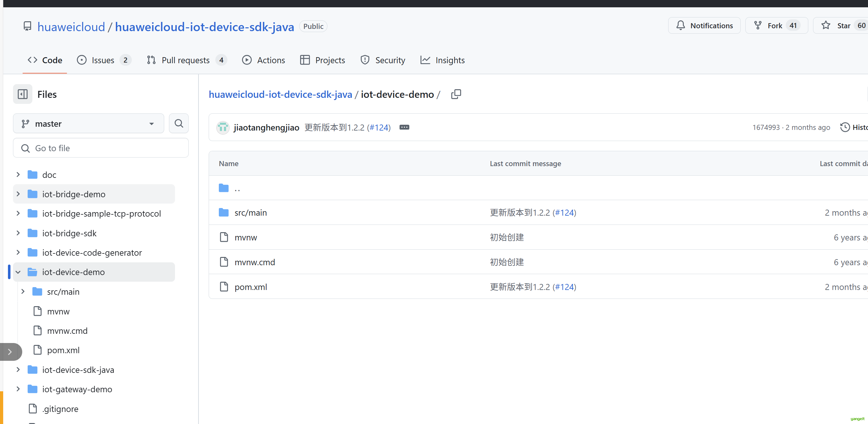Click the repository icon beside huaweicloud
This screenshot has width=868, height=424.
27,27
